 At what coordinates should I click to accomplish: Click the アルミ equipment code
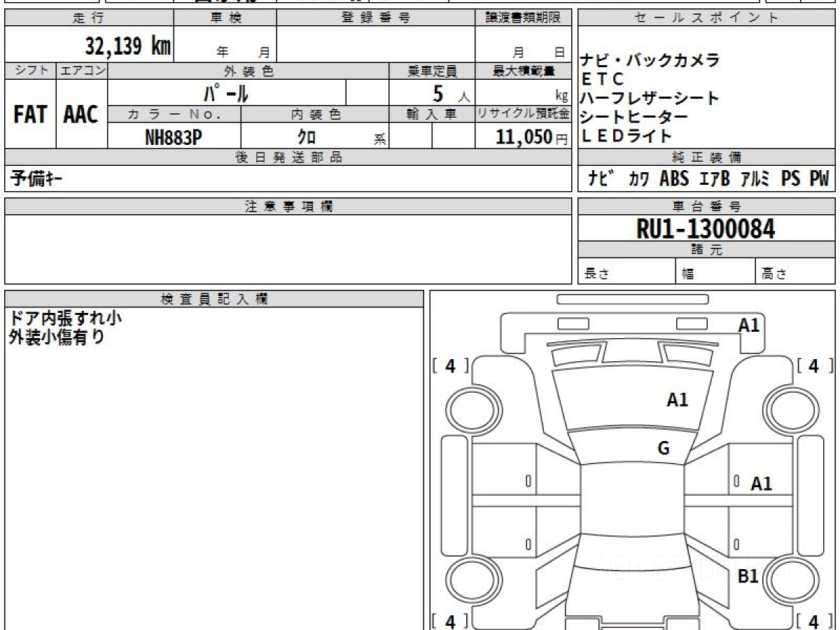tap(756, 179)
